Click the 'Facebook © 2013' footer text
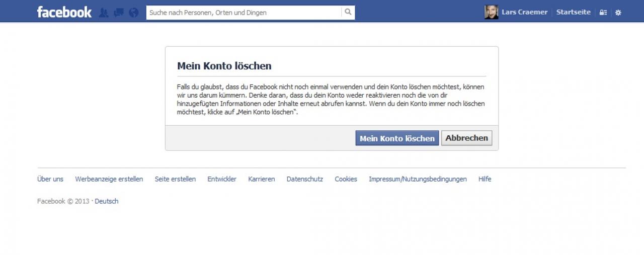This screenshot has width=644, height=255. (x=63, y=201)
